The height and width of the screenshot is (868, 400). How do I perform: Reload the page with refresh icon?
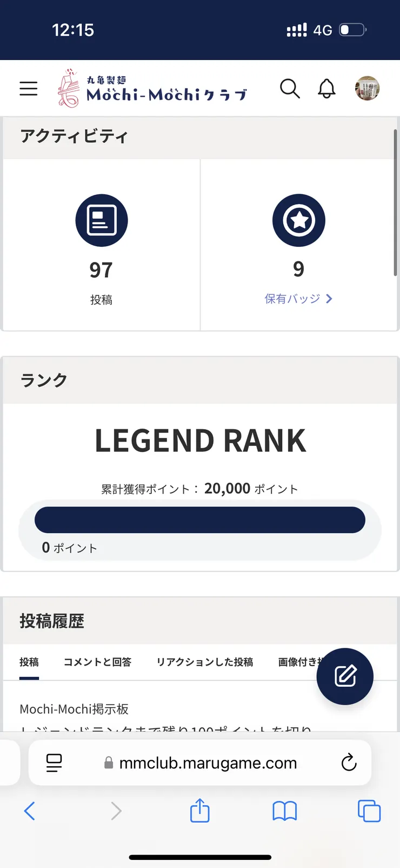point(349,762)
